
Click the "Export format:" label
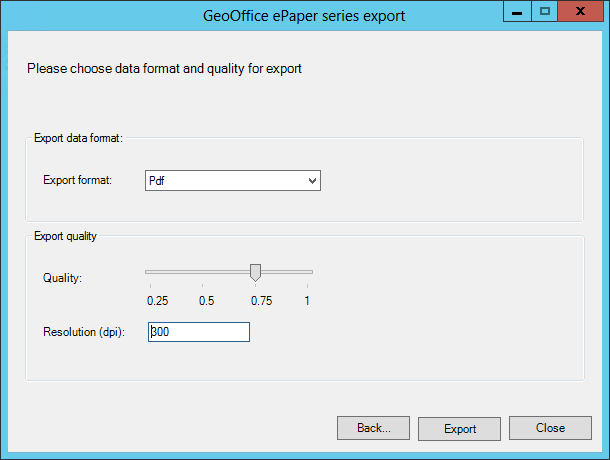pyautogui.click(x=77, y=181)
